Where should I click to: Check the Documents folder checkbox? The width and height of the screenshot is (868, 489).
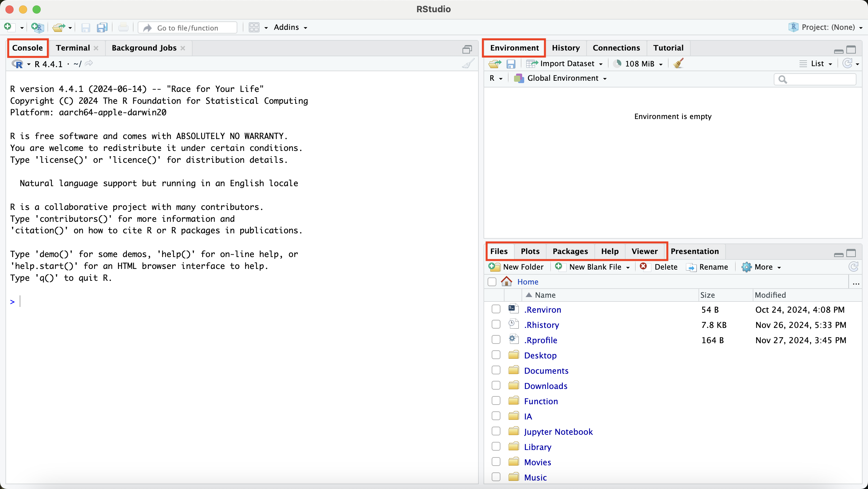[x=496, y=370]
